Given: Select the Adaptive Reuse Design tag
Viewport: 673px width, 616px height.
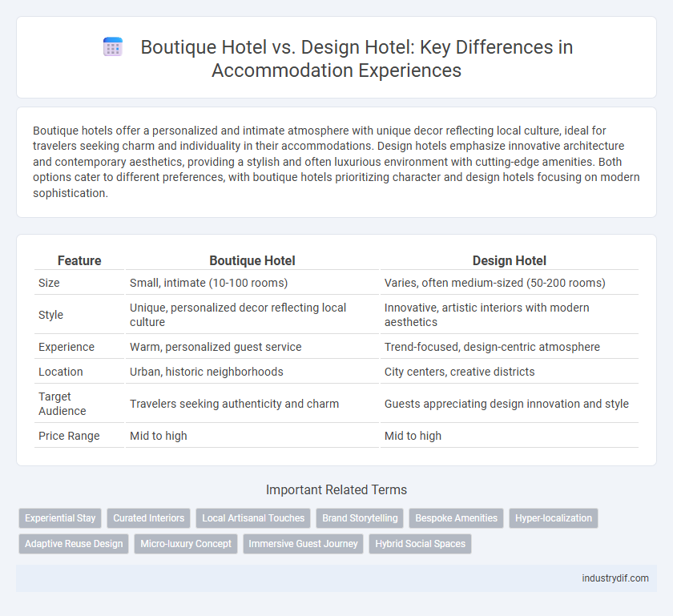Looking at the screenshot, I should click(x=74, y=543).
